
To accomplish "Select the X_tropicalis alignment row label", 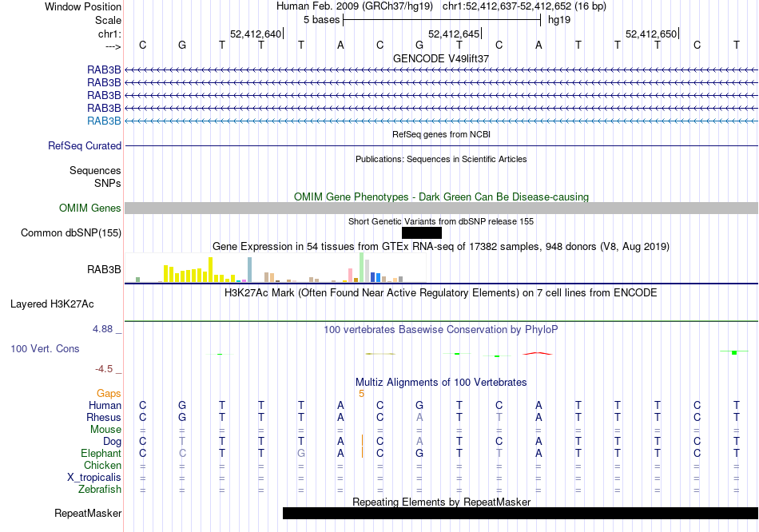I will coord(94,478).
